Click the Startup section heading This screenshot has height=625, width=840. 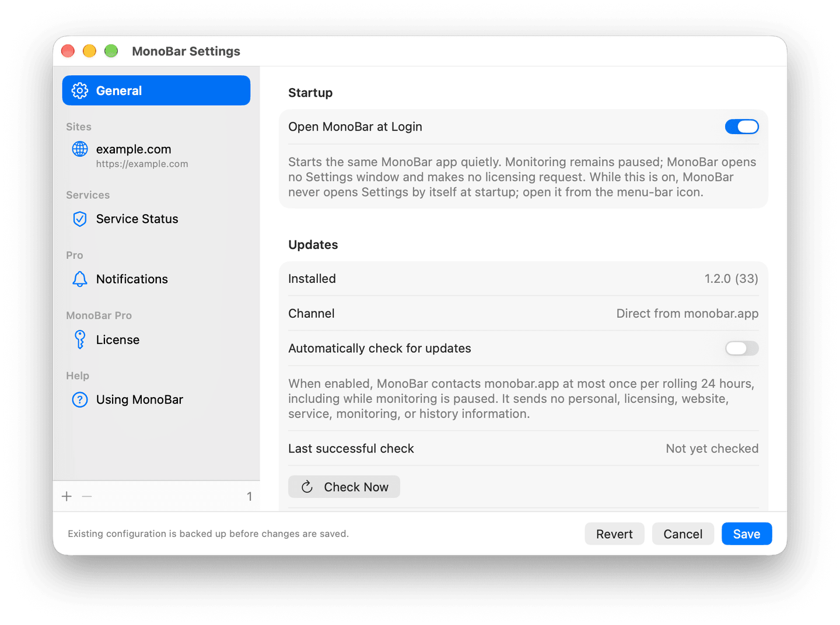pyautogui.click(x=310, y=93)
